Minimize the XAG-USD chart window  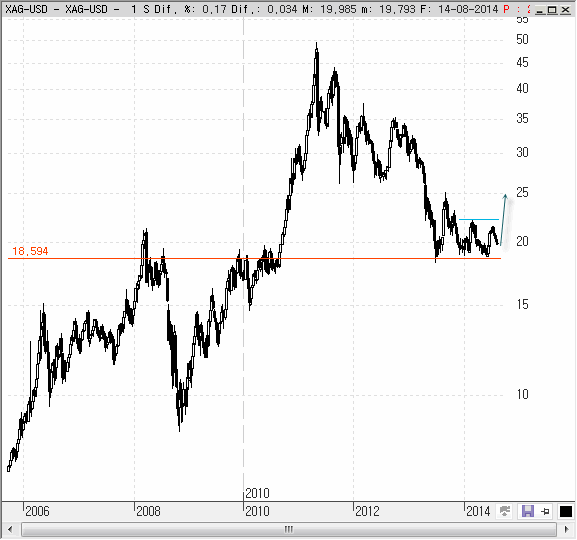(x=540, y=10)
